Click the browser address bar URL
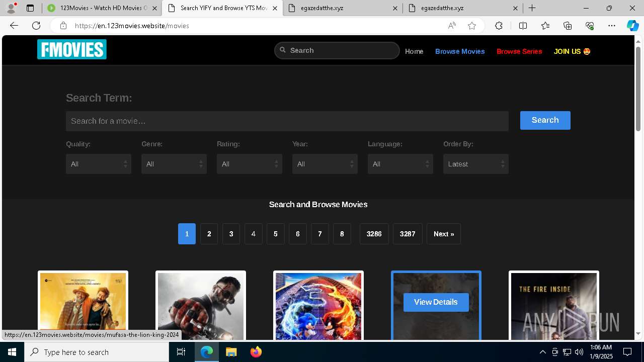The height and width of the screenshot is (362, 644). click(x=132, y=26)
